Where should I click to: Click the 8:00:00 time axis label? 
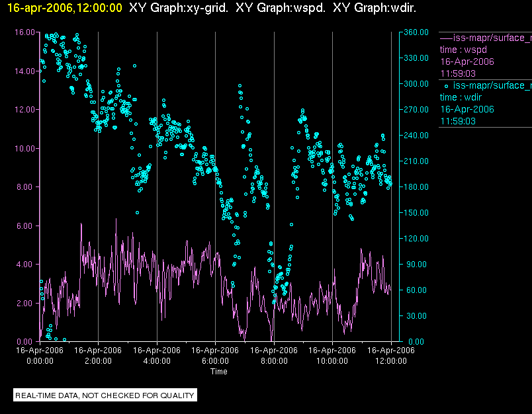coord(274,361)
